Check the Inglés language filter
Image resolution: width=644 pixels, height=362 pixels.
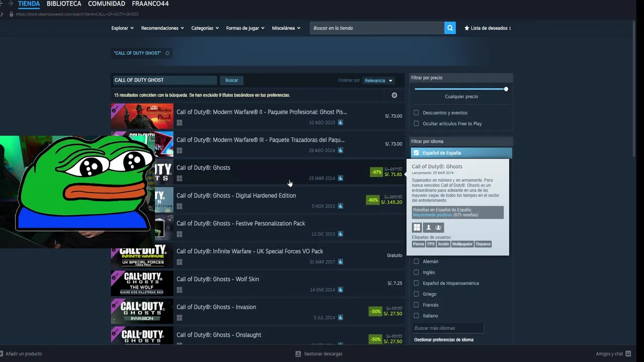pos(416,273)
